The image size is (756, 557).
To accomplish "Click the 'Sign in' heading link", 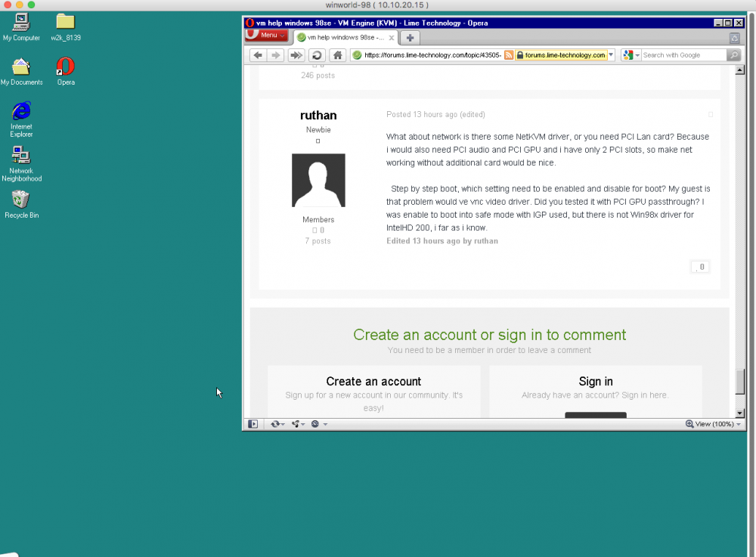I will [x=596, y=381].
